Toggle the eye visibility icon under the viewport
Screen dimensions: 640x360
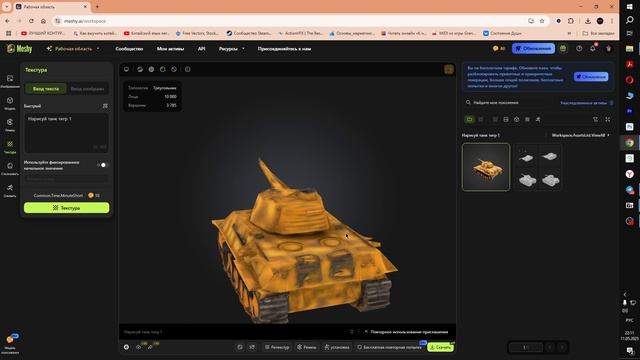click(139, 347)
